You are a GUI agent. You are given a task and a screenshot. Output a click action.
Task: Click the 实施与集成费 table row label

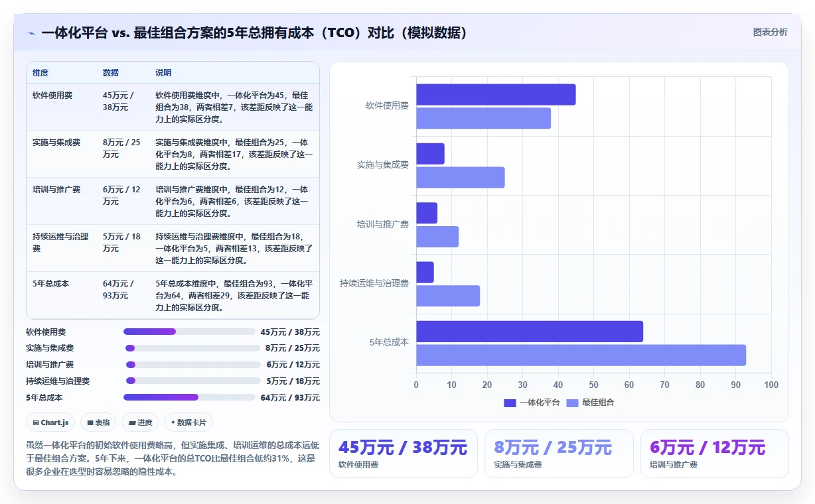coord(56,142)
